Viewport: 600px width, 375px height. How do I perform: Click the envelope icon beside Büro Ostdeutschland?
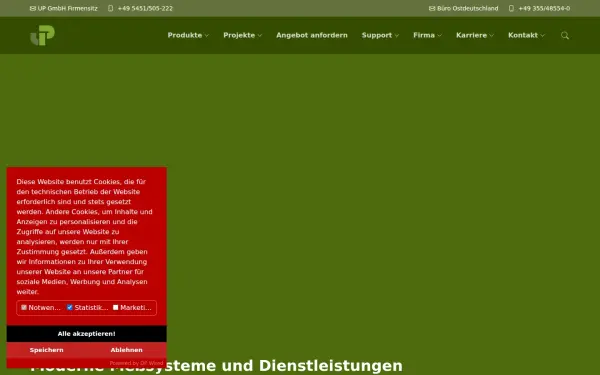(432, 8)
